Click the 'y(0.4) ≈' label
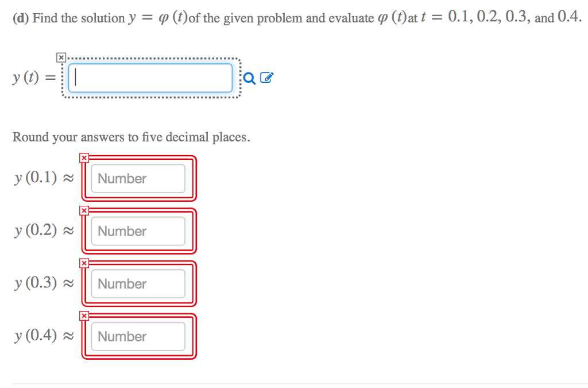 click(x=44, y=335)
